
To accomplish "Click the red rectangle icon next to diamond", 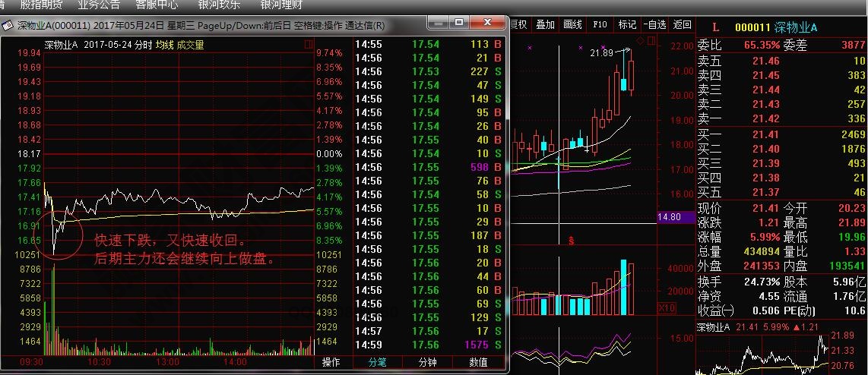I will pos(651,40).
